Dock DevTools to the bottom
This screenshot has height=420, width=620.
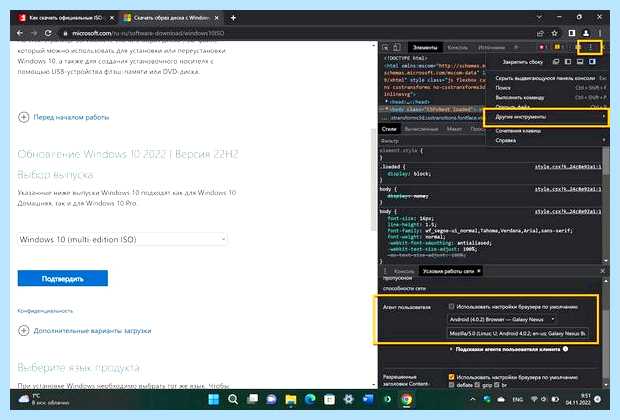click(x=580, y=62)
